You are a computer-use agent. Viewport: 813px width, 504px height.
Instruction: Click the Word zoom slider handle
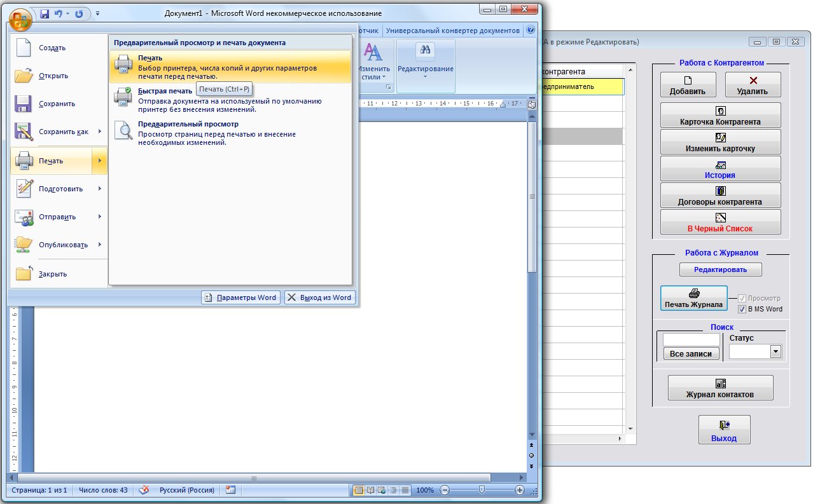point(482,490)
